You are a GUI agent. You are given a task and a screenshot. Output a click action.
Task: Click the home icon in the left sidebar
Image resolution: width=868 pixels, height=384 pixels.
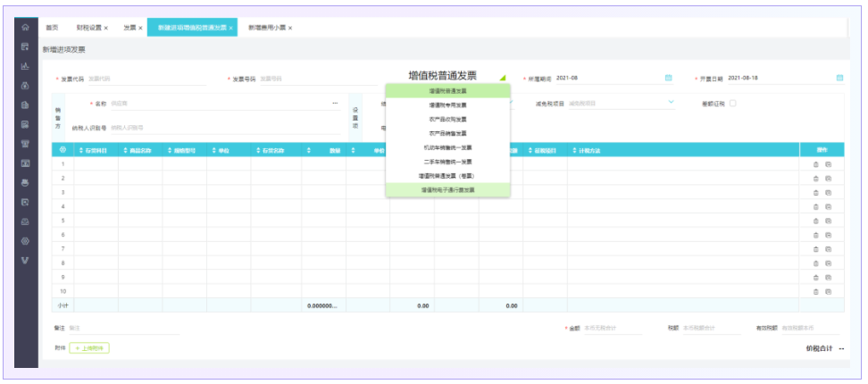coord(25,28)
